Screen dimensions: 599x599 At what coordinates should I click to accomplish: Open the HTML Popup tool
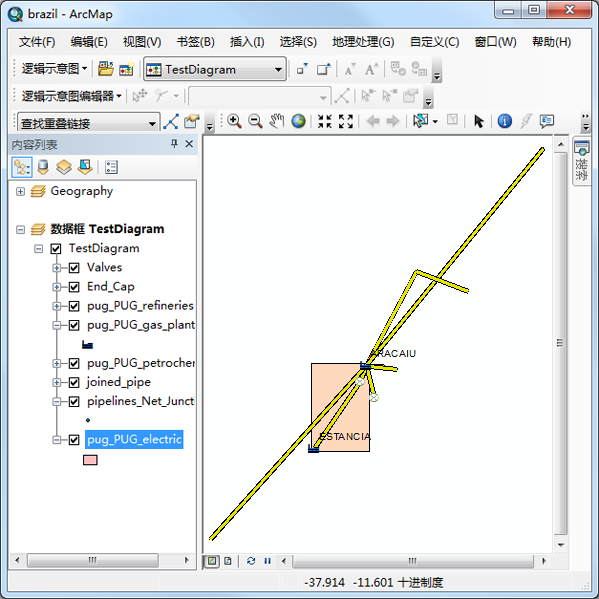[547, 121]
